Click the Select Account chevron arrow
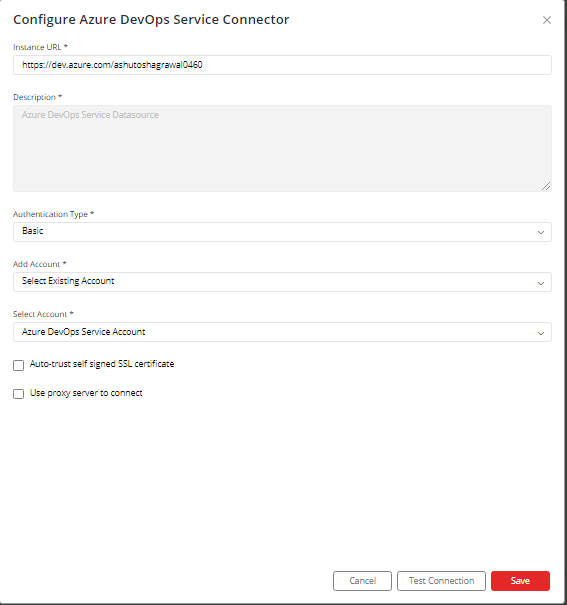Screen dimensions: 567x605 pyautogui.click(x=541, y=333)
